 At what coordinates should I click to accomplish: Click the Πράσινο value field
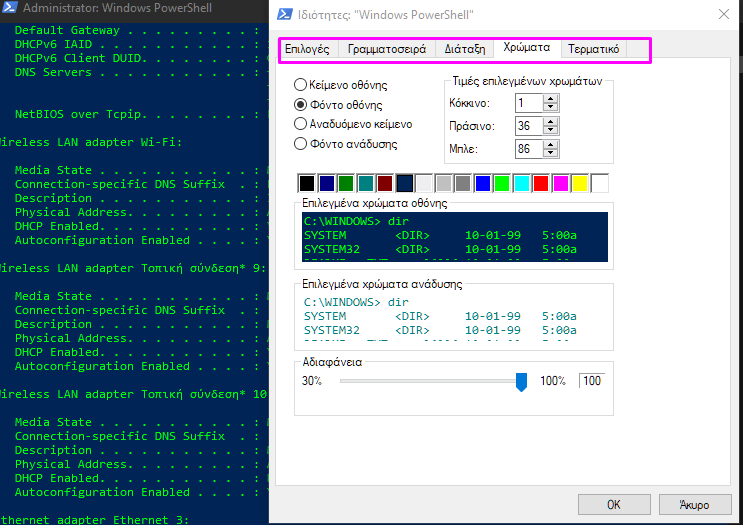click(529, 126)
